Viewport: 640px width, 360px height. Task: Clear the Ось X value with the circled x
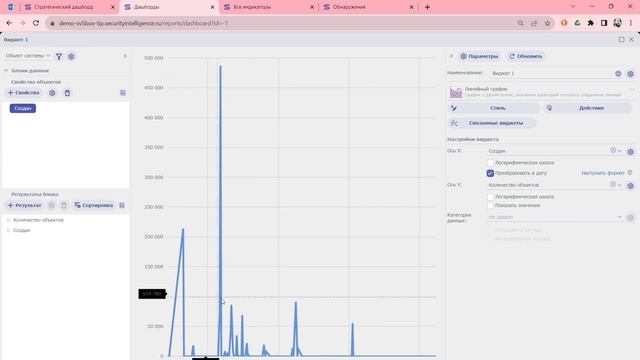pos(613,151)
